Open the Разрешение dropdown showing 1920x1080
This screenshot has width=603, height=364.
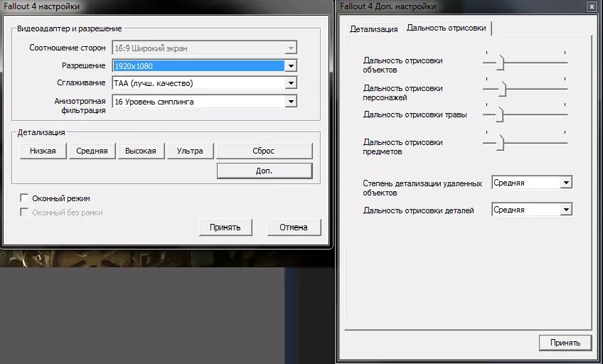click(x=205, y=65)
